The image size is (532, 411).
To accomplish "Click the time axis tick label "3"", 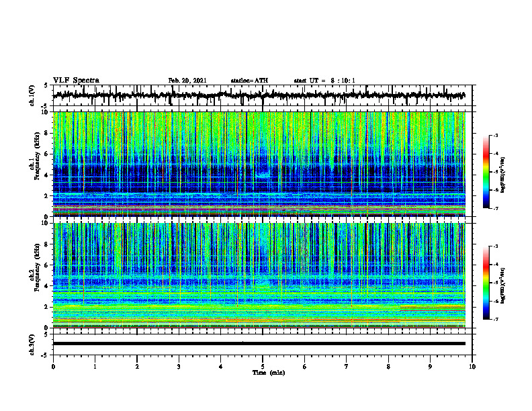I will [x=179, y=367].
